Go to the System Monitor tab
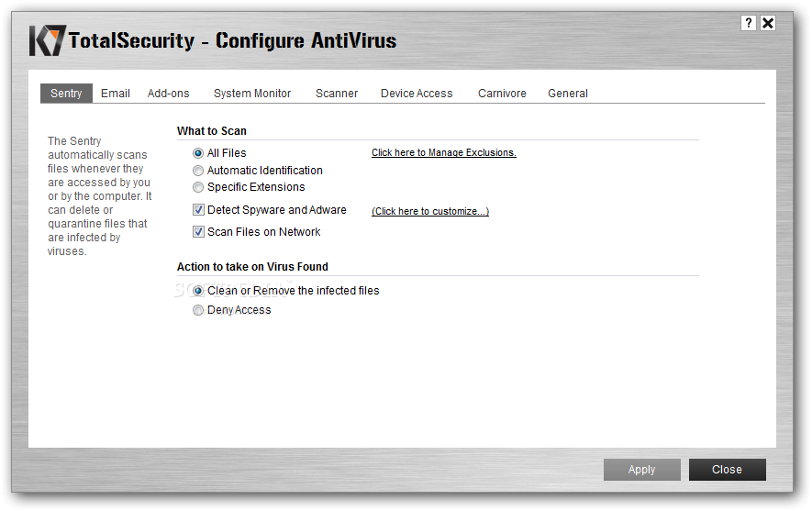The height and width of the screenshot is (511, 812). coord(252,94)
